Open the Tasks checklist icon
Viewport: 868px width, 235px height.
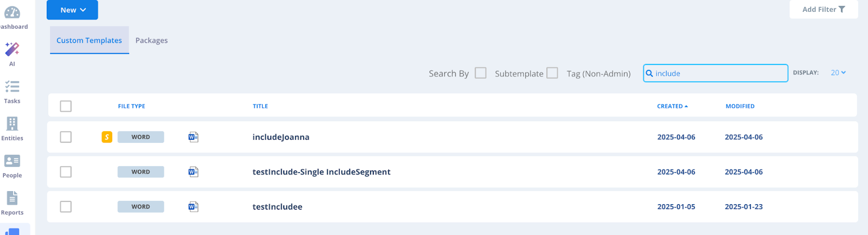[12, 86]
